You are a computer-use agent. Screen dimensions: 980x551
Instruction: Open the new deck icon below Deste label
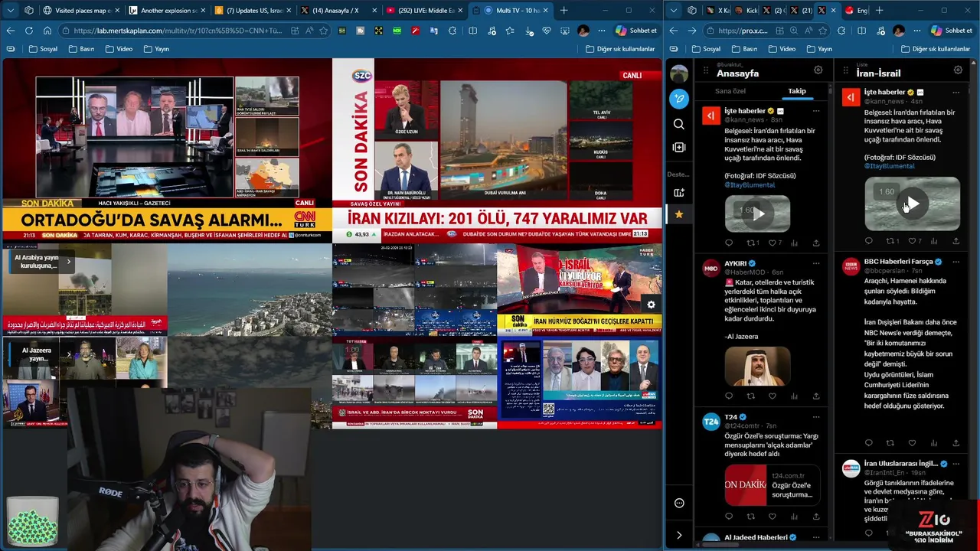click(678, 193)
